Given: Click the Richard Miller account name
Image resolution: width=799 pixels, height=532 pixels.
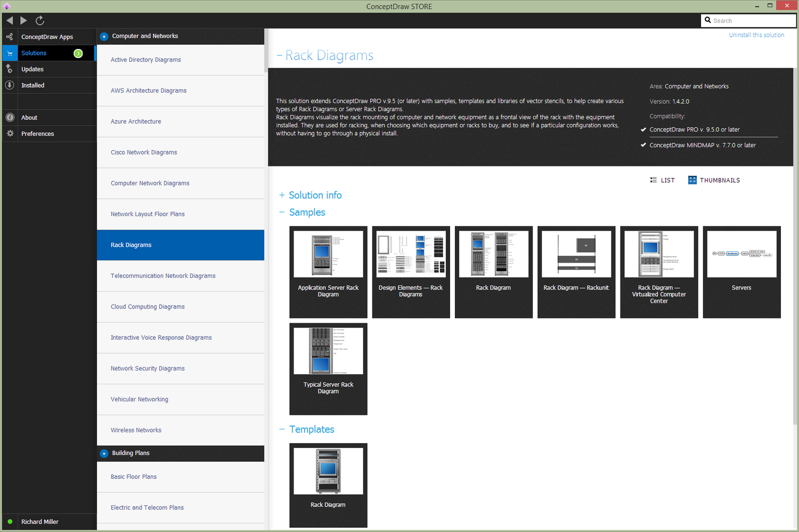Looking at the screenshot, I should tap(40, 522).
